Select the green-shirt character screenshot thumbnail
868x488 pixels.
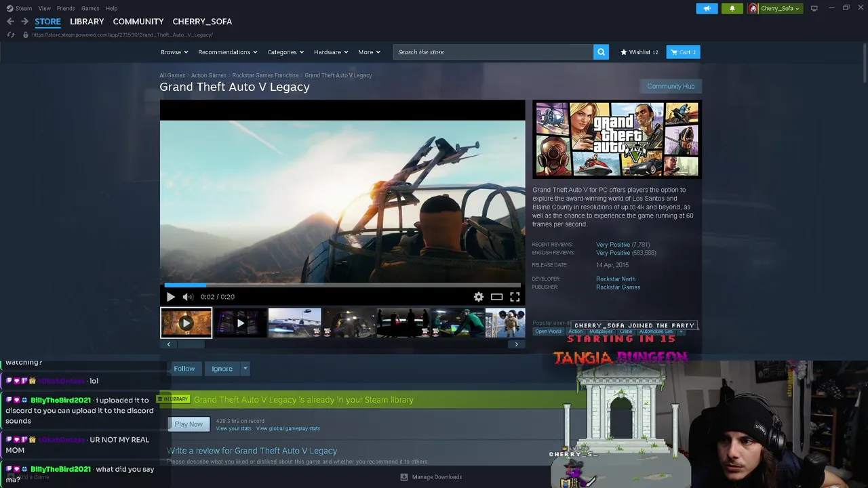pyautogui.click(x=458, y=323)
